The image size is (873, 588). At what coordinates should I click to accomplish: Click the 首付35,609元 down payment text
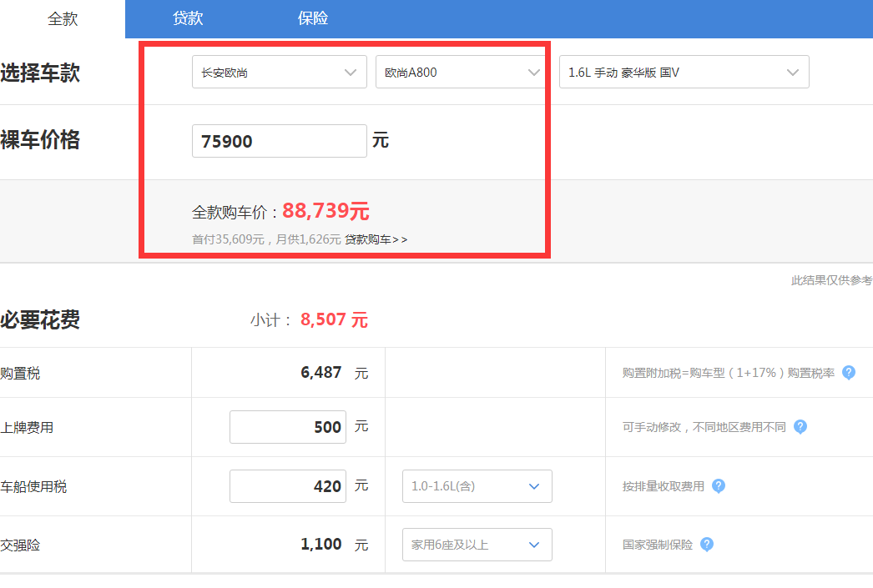(229, 239)
